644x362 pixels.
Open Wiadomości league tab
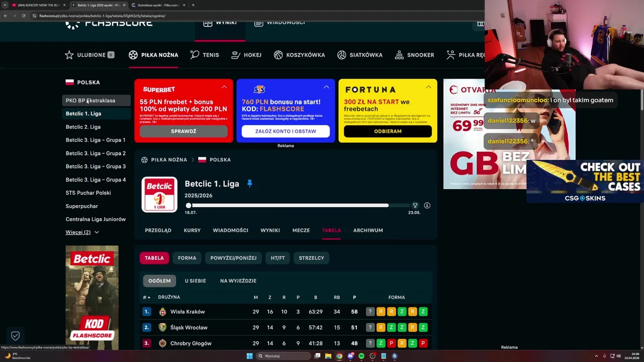click(x=230, y=230)
